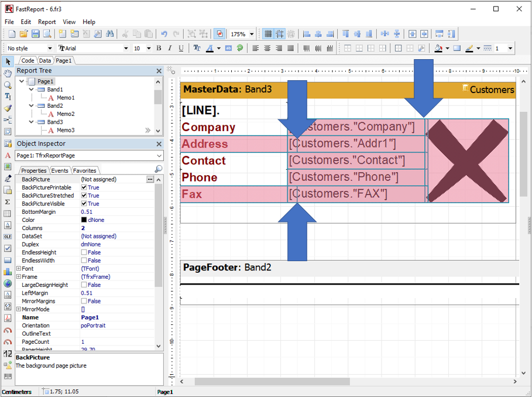Select the Zoom tool
532x397 pixels.
(8, 85)
